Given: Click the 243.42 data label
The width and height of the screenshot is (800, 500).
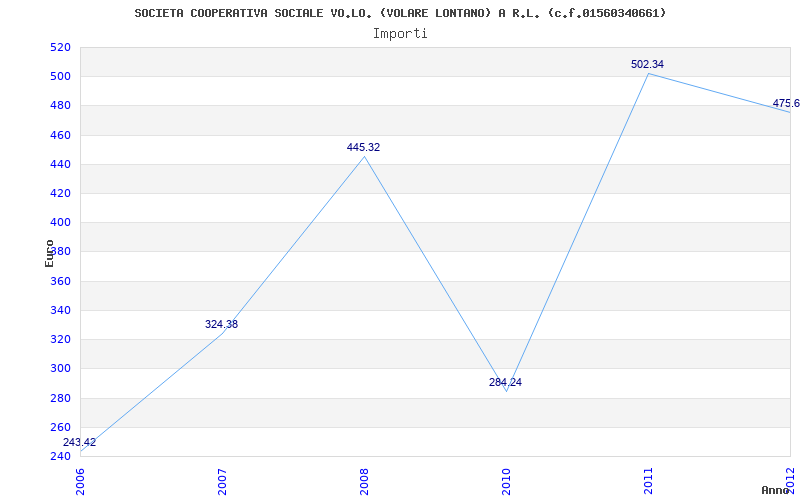Looking at the screenshot, I should coord(79,442).
